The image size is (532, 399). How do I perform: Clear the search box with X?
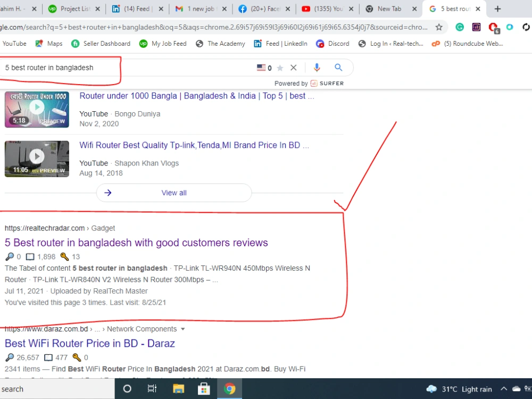294,68
